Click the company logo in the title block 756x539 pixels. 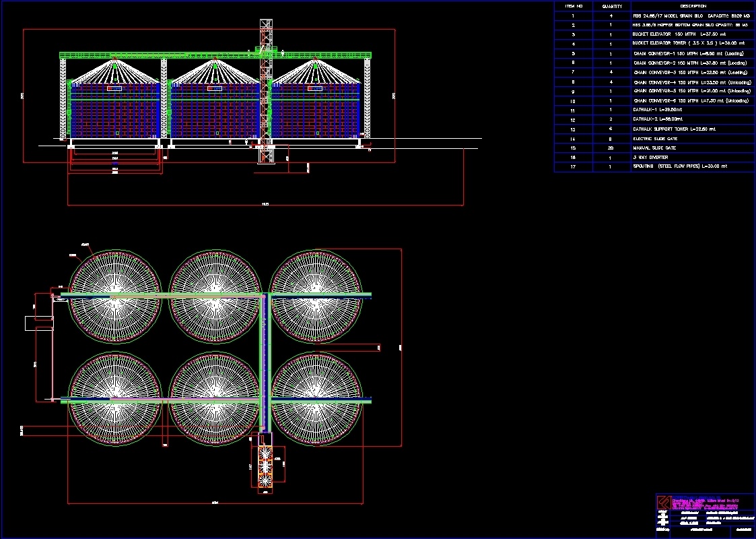click(x=662, y=502)
